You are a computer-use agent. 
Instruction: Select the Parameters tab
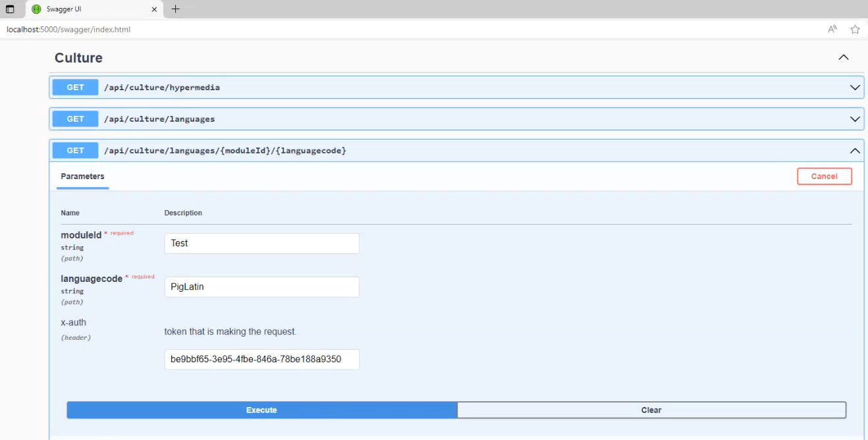[82, 177]
